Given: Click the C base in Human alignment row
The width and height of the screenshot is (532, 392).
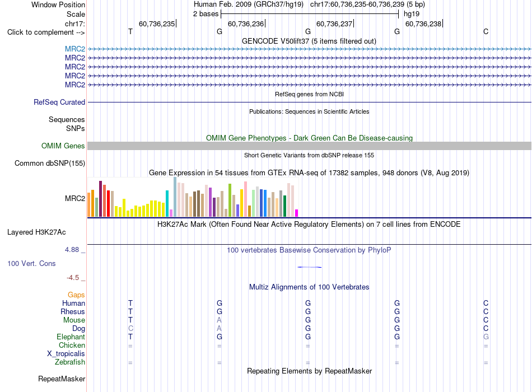Looking at the screenshot, I should pyautogui.click(x=486, y=303).
